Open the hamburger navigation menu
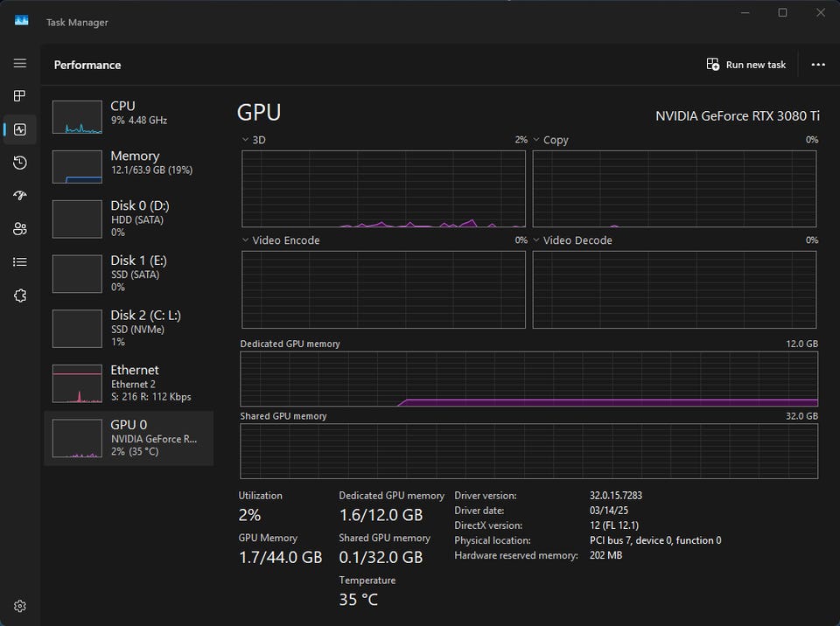 click(x=20, y=64)
